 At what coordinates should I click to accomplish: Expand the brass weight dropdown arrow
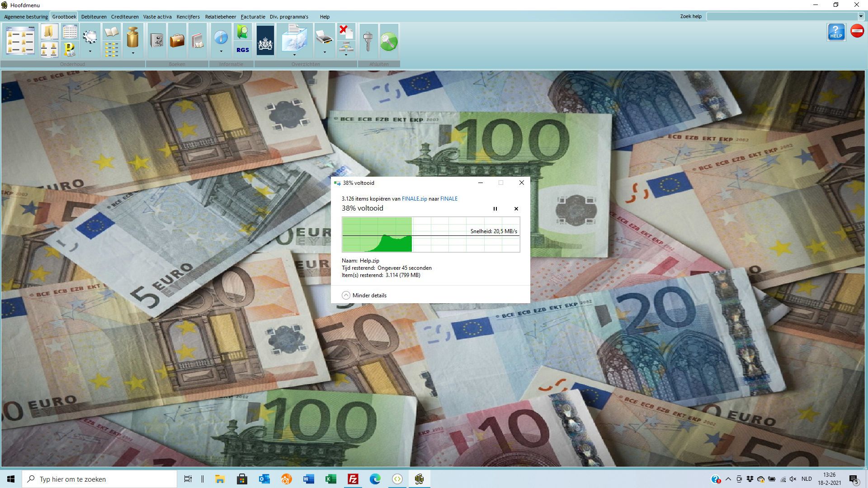[x=133, y=53]
